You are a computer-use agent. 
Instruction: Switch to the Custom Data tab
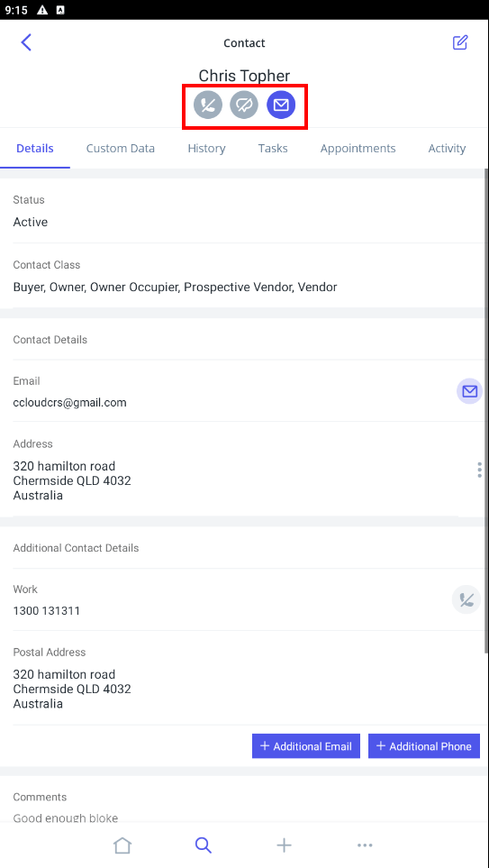(x=121, y=149)
